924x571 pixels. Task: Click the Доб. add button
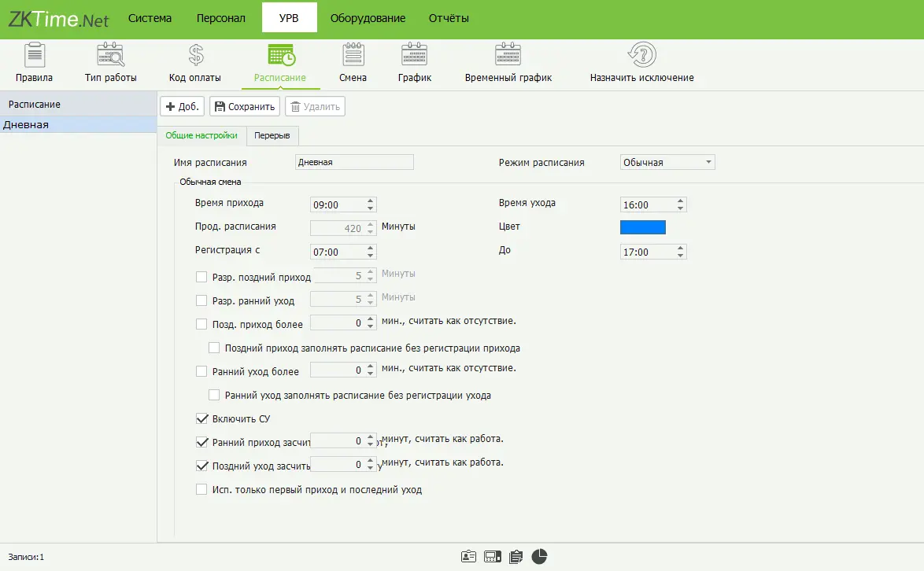coord(183,107)
